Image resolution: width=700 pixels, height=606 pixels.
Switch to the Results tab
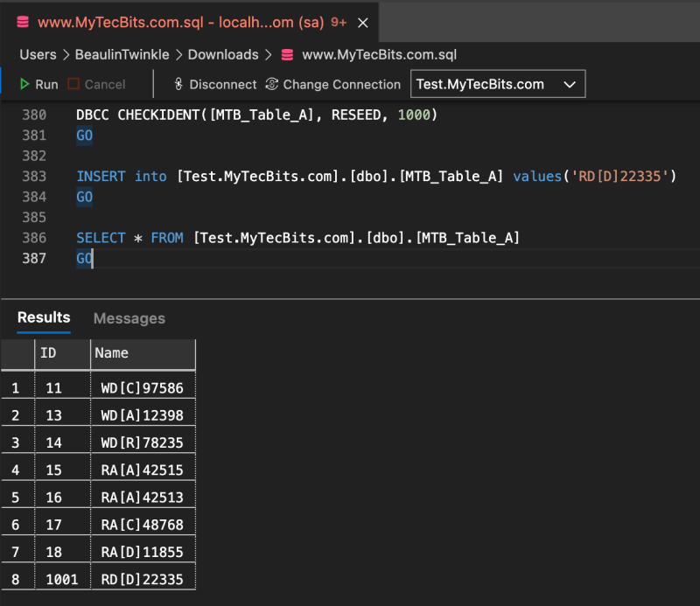point(43,318)
